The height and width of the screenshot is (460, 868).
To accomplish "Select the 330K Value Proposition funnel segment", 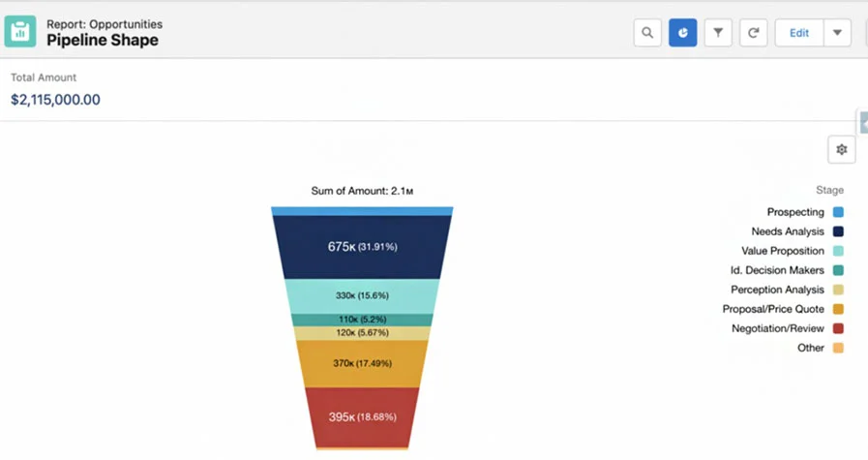I will (x=362, y=296).
